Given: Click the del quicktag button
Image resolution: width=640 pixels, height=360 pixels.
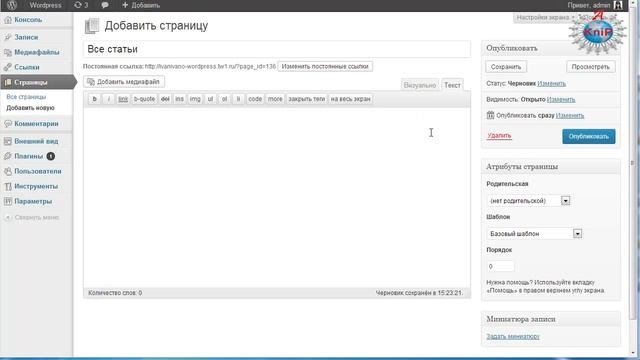Looking at the screenshot, I should coord(165,99).
